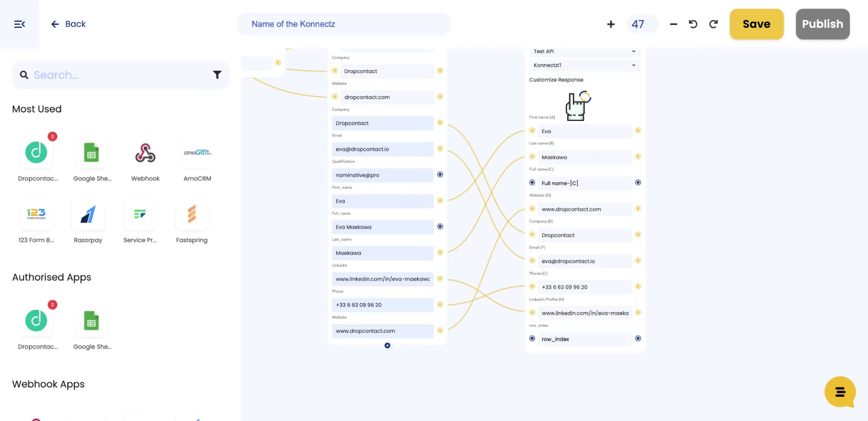Click the yellow Save button

[756, 24]
